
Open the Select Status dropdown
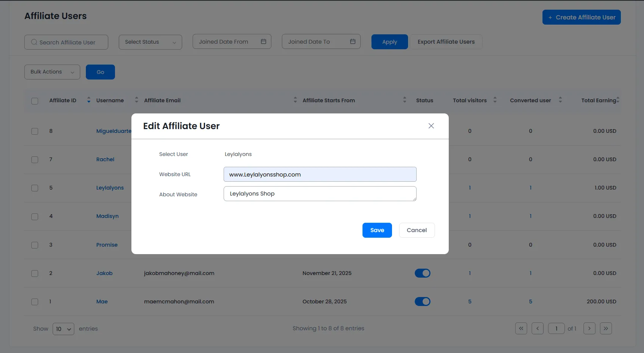[x=150, y=42]
